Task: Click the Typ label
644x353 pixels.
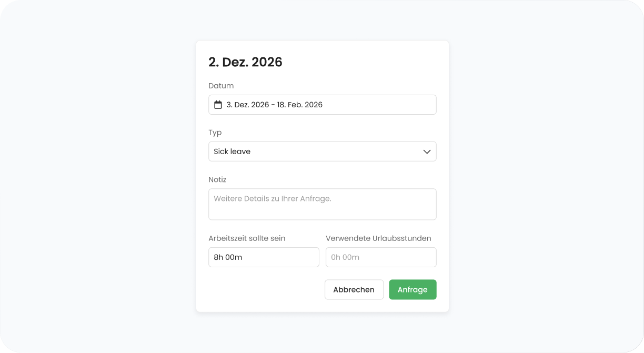Action: pyautogui.click(x=215, y=133)
